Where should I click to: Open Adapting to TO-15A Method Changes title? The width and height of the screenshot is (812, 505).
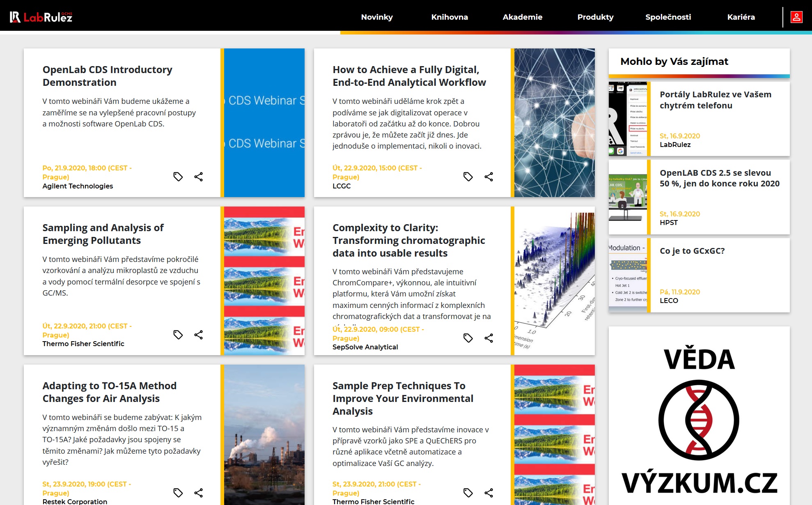pos(110,392)
